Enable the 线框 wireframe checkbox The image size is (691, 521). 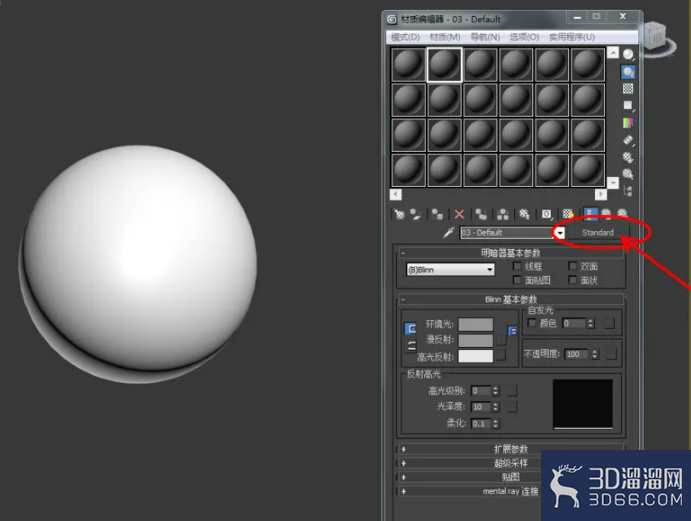517,266
